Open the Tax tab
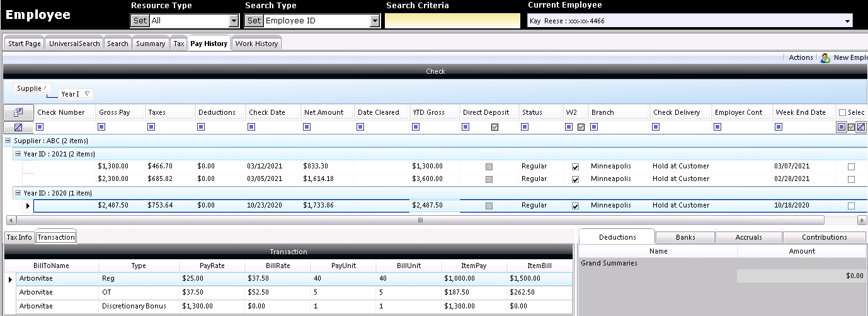868x316 pixels. tap(179, 44)
